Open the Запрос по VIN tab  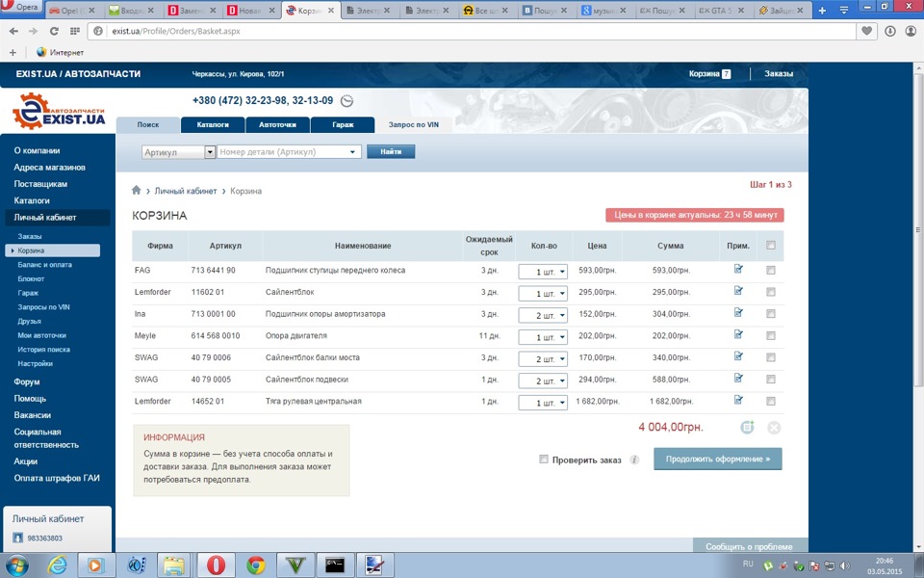click(x=414, y=125)
